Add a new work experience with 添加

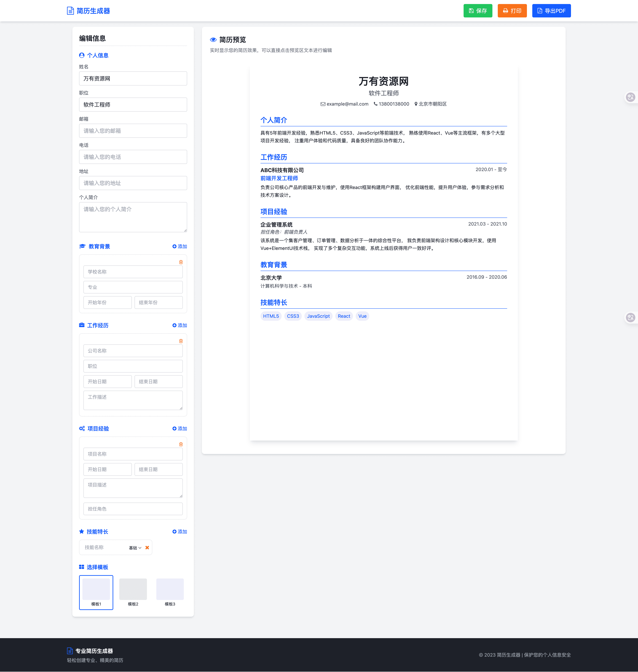coord(180,325)
